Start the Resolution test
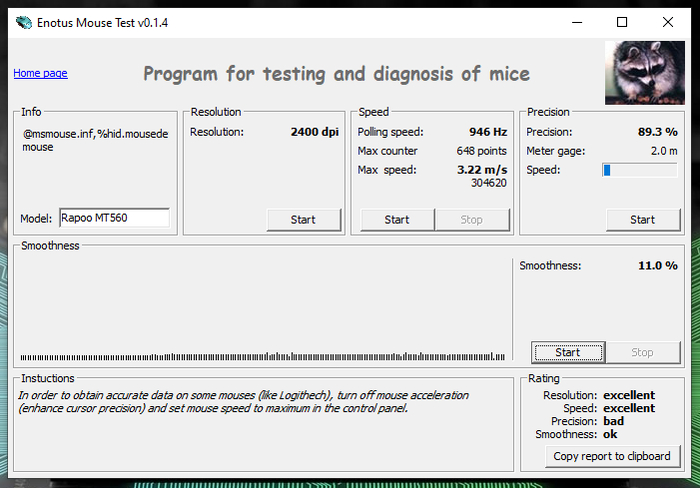 pos(303,219)
